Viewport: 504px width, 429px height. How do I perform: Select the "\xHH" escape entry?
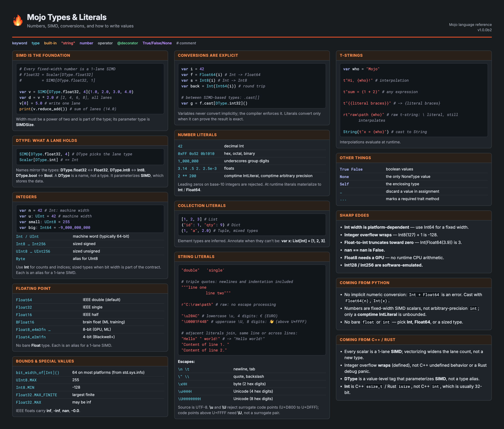click(183, 384)
